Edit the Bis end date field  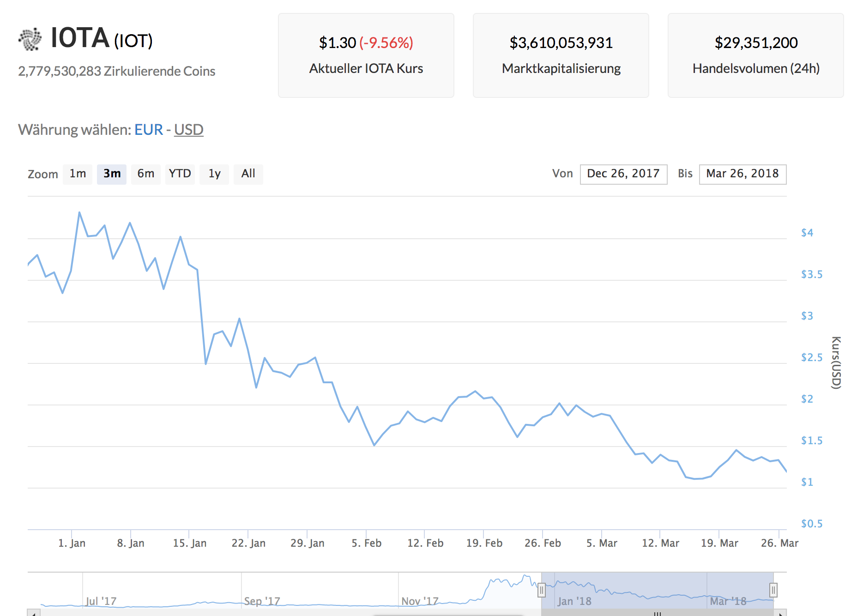(x=742, y=174)
